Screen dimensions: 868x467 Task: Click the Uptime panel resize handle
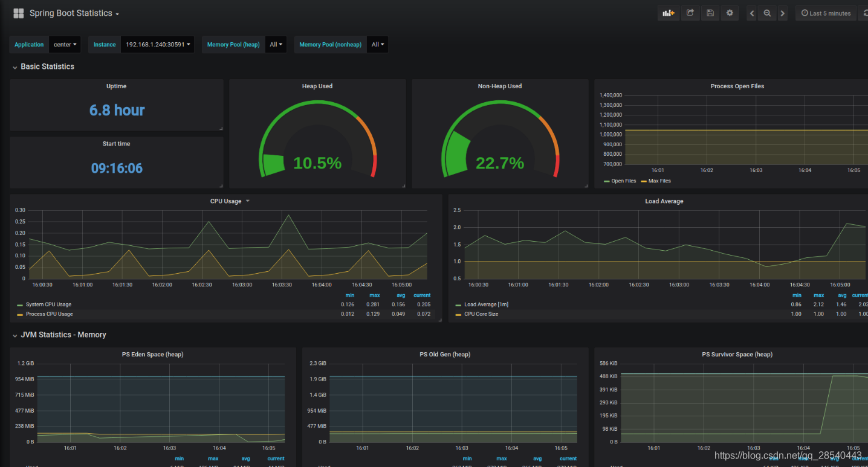click(221, 128)
